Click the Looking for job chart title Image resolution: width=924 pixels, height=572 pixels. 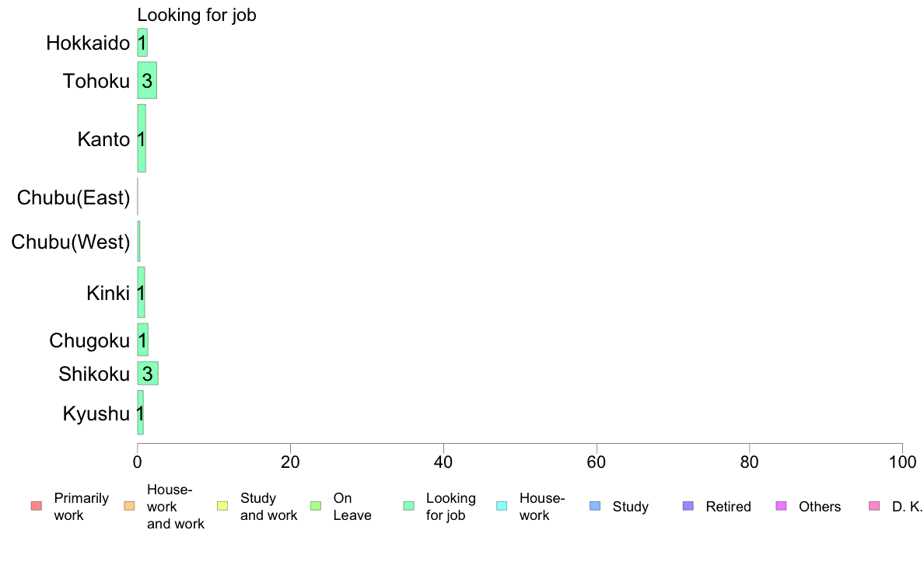point(197,15)
